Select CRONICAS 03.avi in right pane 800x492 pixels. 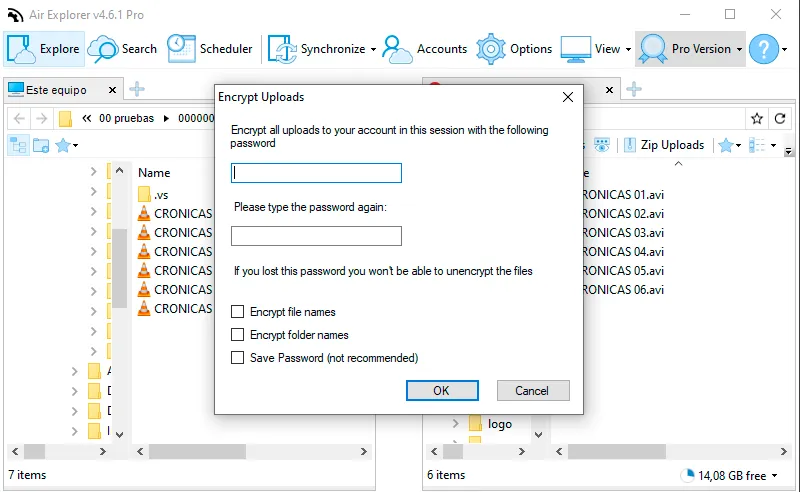pyautogui.click(x=623, y=233)
